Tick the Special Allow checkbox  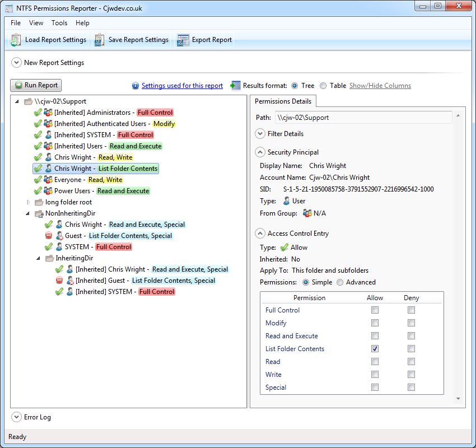[375, 388]
